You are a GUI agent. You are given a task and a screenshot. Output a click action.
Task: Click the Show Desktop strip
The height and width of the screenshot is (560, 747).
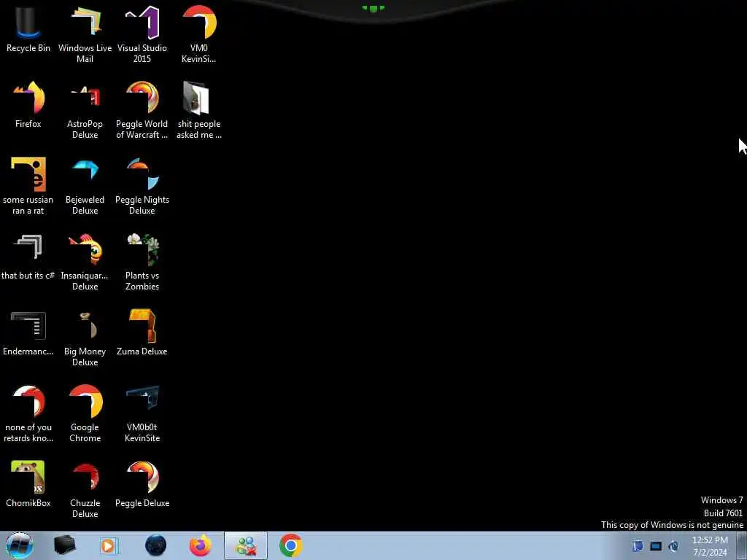click(742, 545)
